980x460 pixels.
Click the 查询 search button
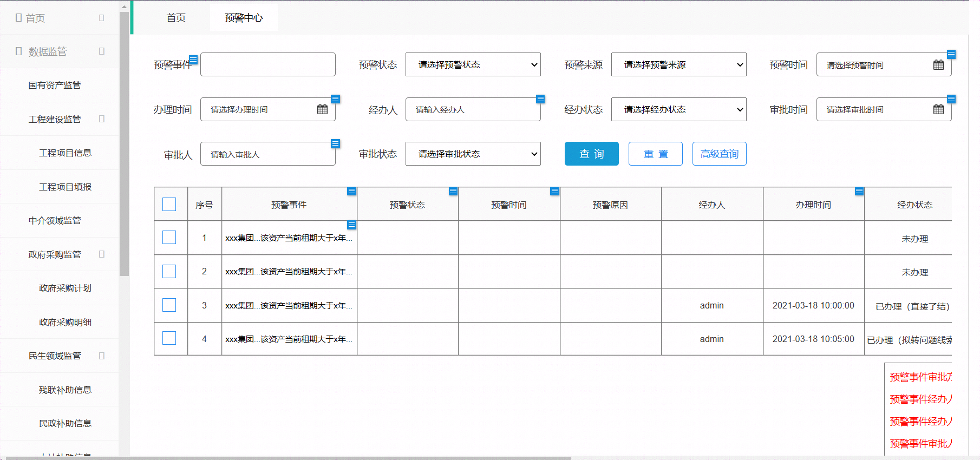[x=592, y=154]
